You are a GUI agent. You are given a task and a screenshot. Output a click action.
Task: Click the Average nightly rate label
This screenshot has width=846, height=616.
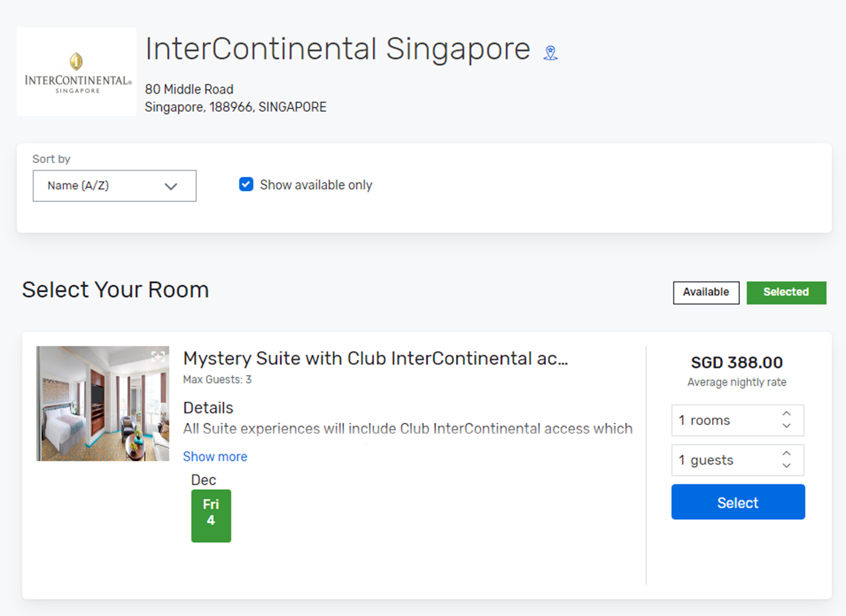[737, 382]
